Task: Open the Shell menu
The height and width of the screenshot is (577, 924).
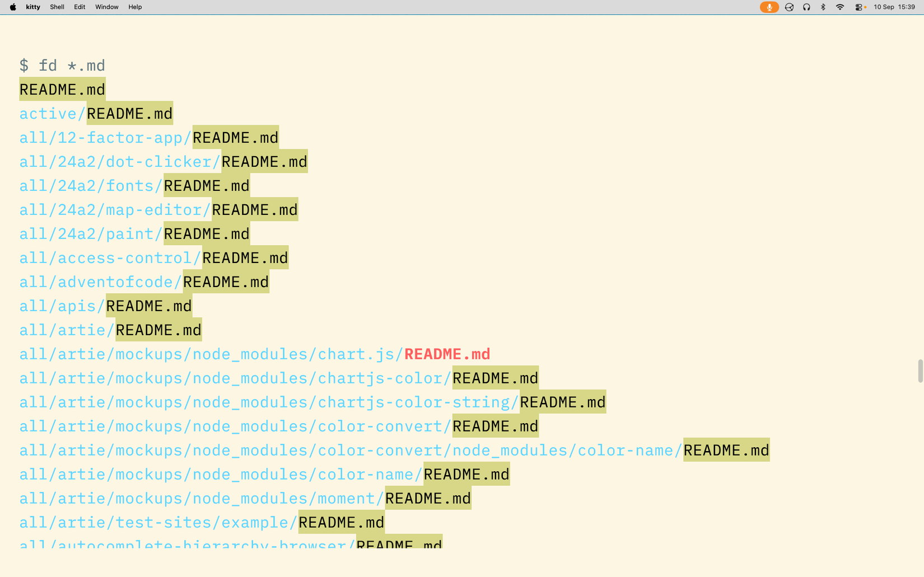Action: click(57, 7)
